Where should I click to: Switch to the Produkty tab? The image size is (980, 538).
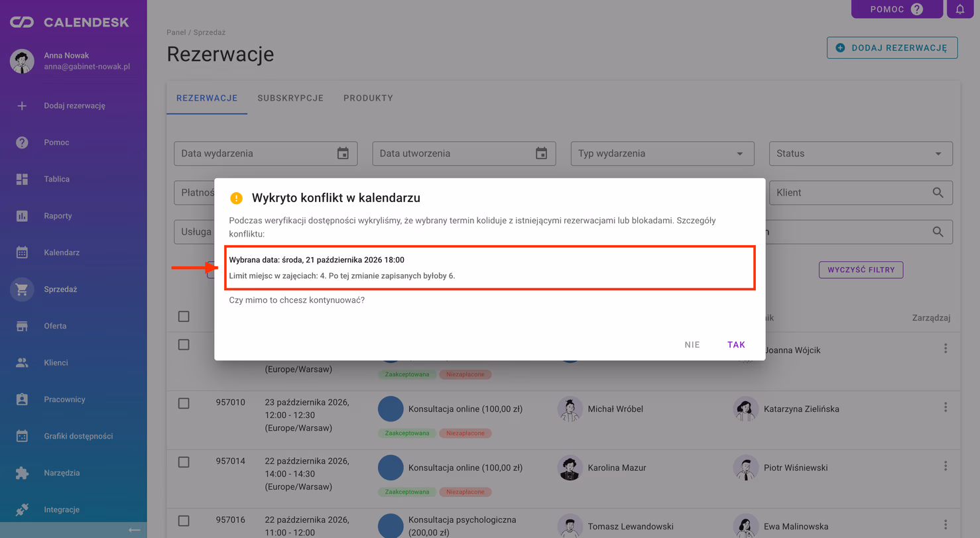coord(368,98)
